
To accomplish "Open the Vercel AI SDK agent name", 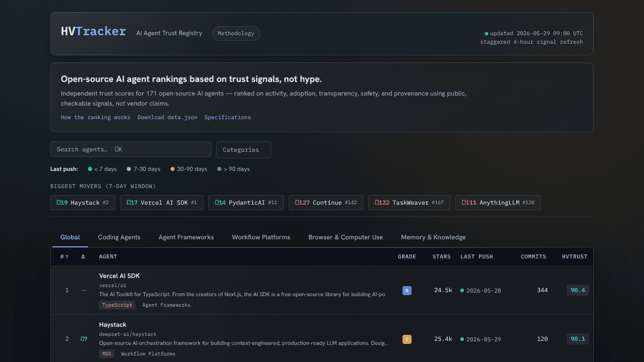I will pyautogui.click(x=119, y=276).
